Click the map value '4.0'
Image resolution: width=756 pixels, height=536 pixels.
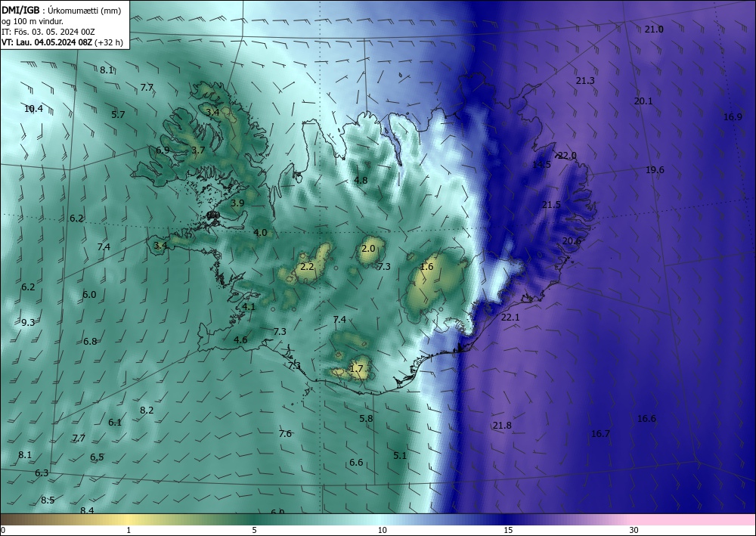[260, 233]
